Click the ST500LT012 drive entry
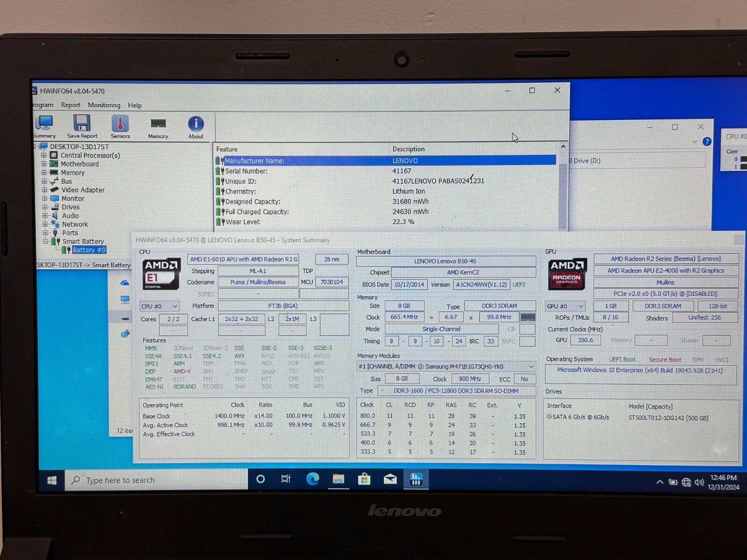Viewport: 747px width, 560px height. 668,418
